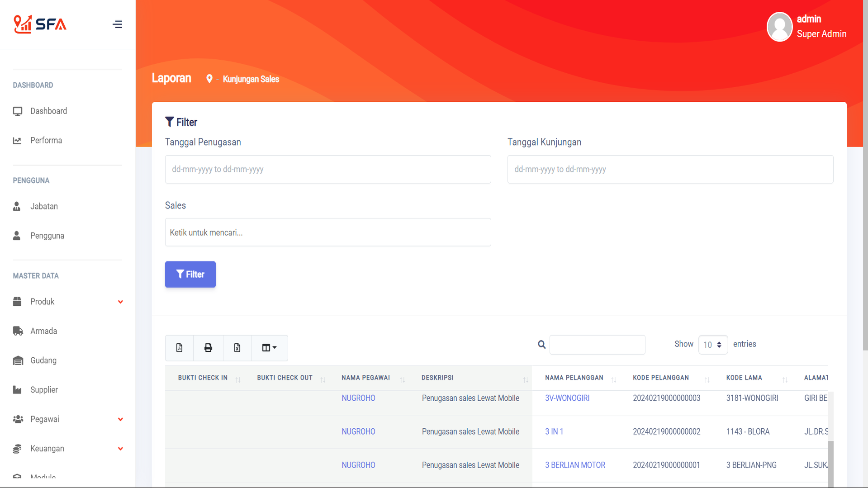Sort by Bukti Check In column
The width and height of the screenshot is (868, 488).
(205, 378)
